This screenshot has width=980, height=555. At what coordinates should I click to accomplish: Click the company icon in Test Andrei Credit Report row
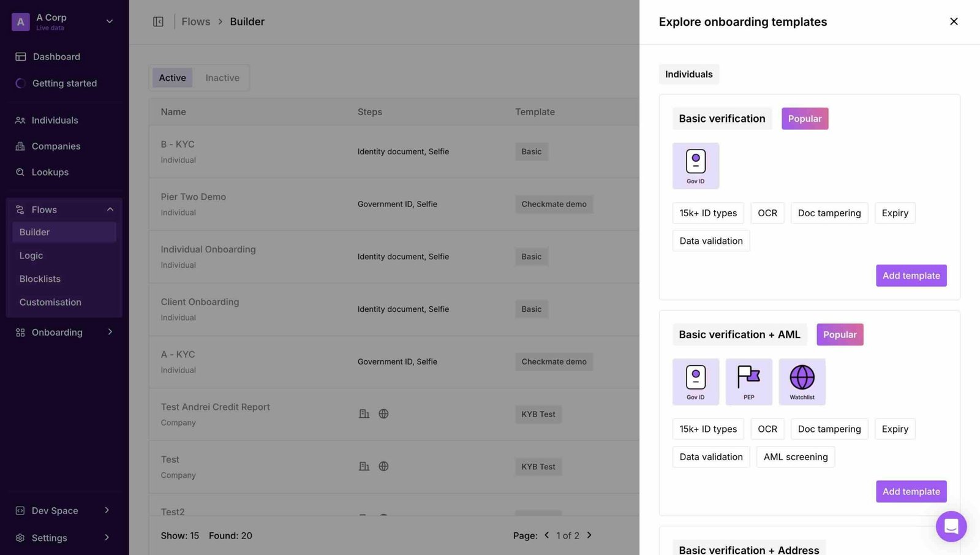tap(364, 413)
